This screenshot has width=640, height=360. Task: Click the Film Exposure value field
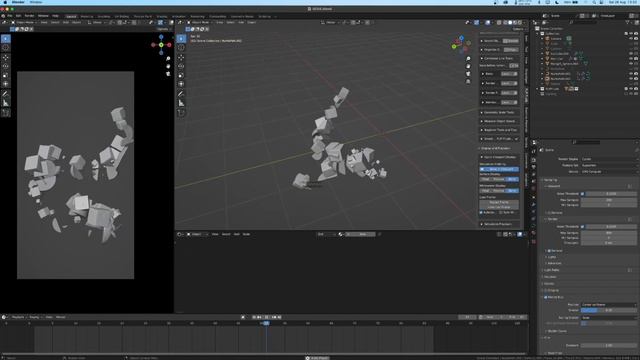pos(609,345)
